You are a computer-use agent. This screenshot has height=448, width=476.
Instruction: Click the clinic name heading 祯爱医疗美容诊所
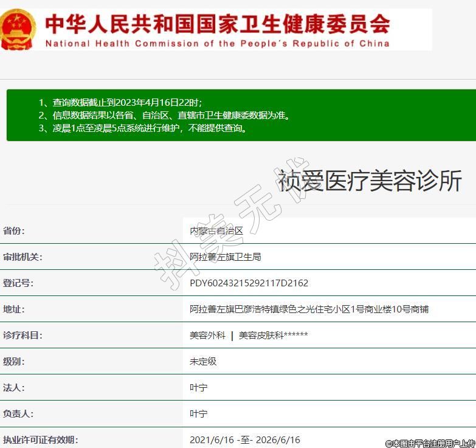click(370, 181)
